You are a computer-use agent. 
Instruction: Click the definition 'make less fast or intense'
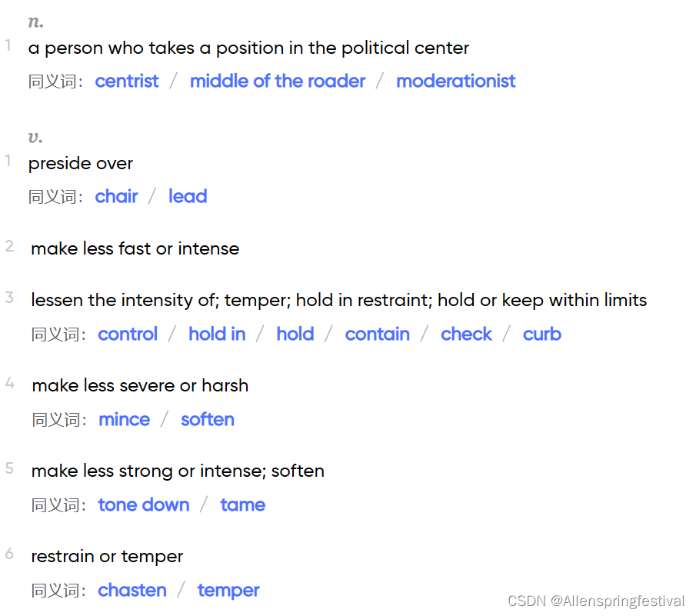135,248
